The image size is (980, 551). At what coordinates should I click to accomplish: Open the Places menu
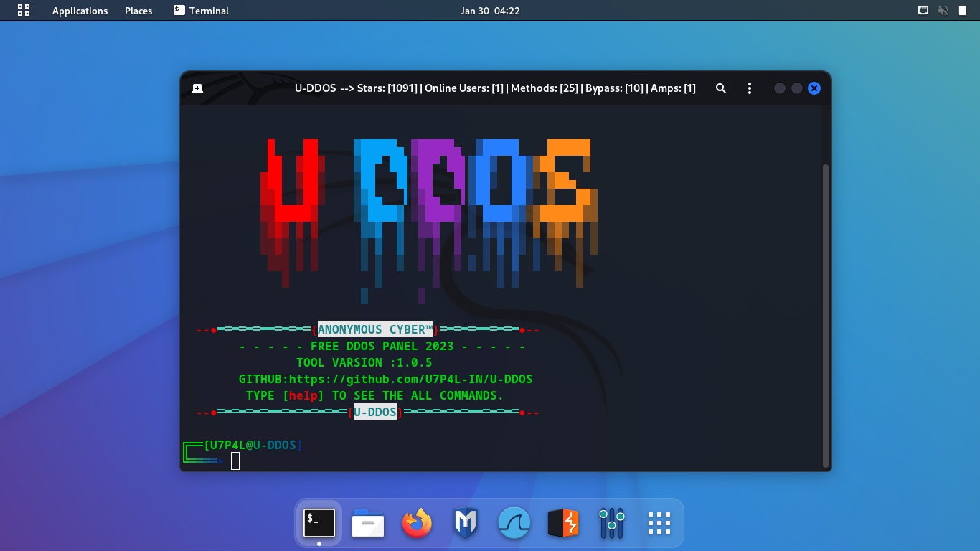coord(138,11)
